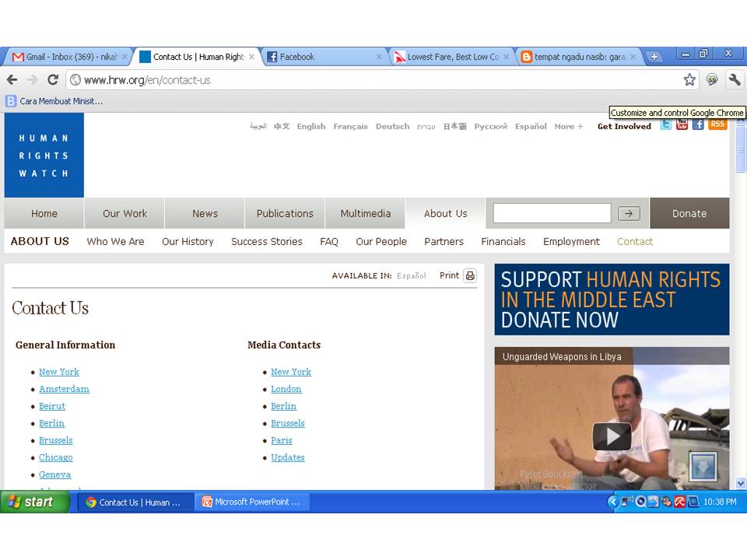
Task: Open Chrome wrench customize menu
Action: click(734, 79)
